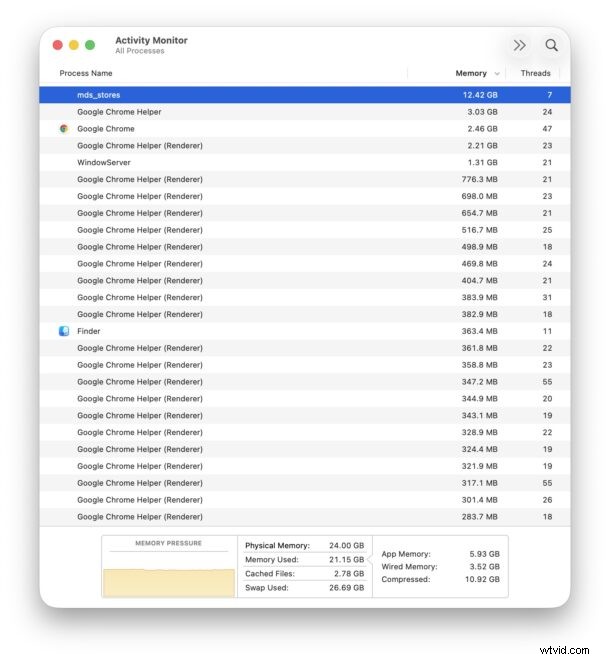Select the Renderer row using 2.21 GB
The width and height of the screenshot is (610, 660).
[305, 146]
